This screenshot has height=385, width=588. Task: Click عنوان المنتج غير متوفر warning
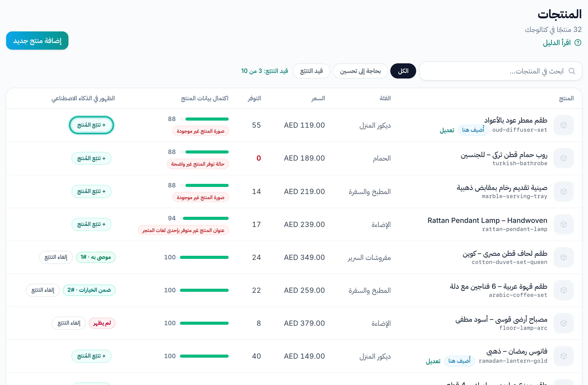[x=183, y=230]
